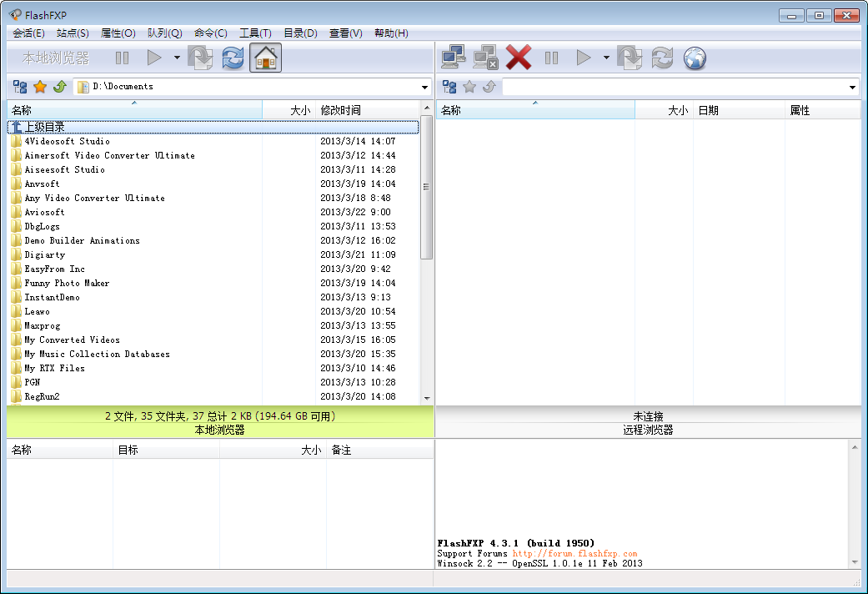Click the remote up-directory arrow icon
The image size is (868, 594).
[489, 87]
